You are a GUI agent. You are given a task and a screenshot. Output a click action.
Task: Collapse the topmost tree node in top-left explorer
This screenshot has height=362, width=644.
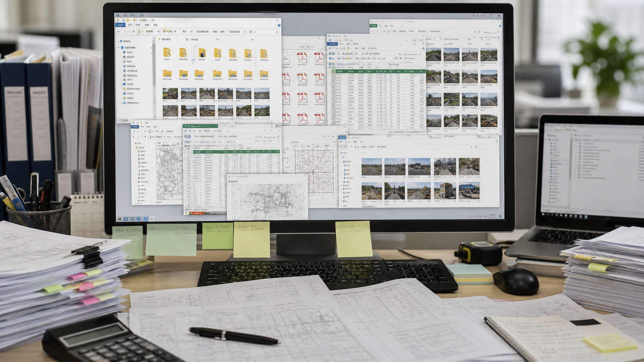[119, 41]
